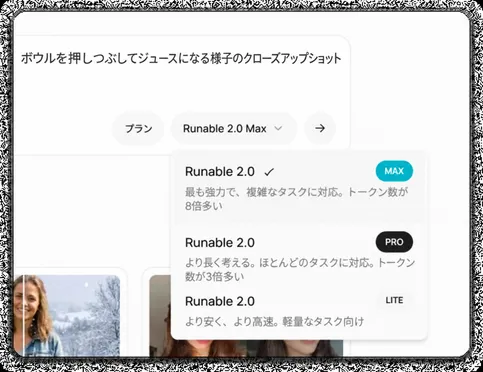Click the before-after divider on snowy thumbnail

coord(24,315)
